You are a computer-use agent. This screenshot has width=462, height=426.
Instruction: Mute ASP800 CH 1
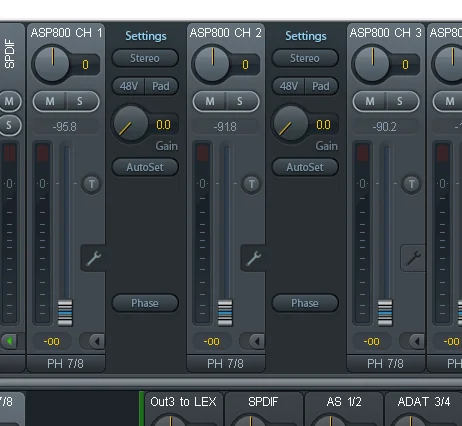(50, 101)
